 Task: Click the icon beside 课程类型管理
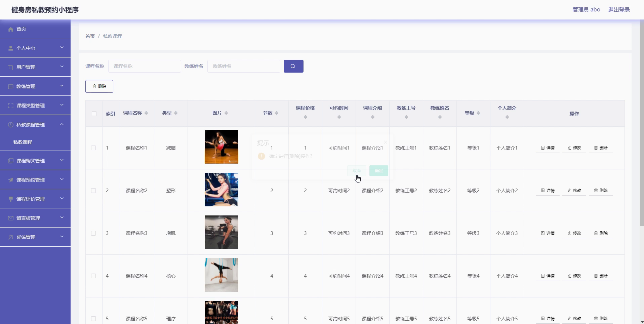[x=11, y=106]
